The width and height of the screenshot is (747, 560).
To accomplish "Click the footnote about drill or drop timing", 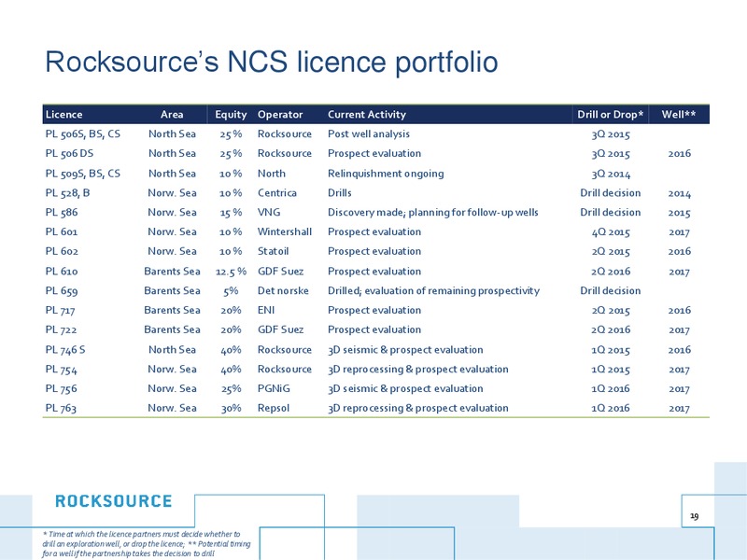I will tap(147, 544).
